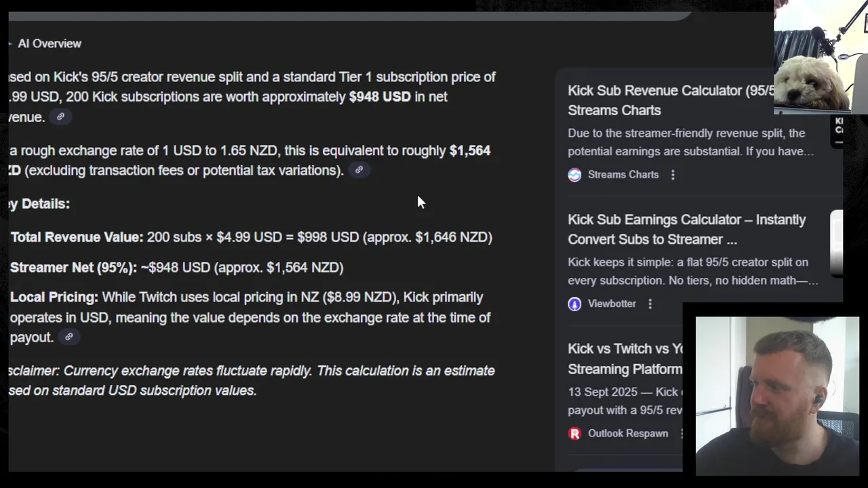
Task: Click the "Viewbotter" source name
Action: pos(612,304)
